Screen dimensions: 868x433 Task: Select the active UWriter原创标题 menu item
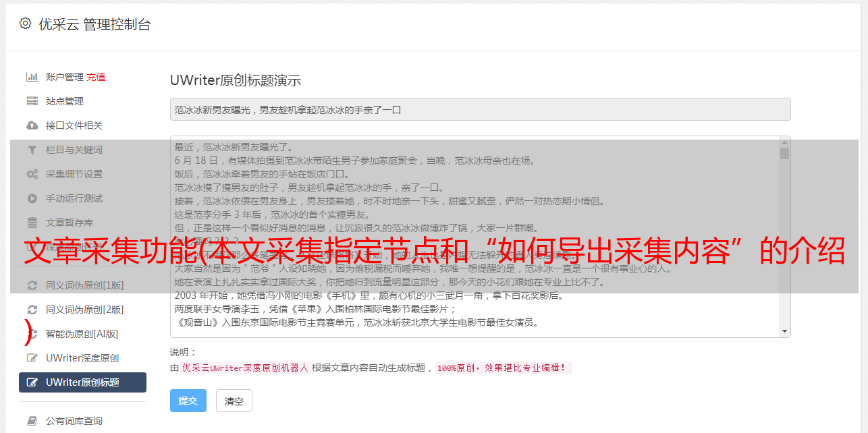tap(82, 382)
